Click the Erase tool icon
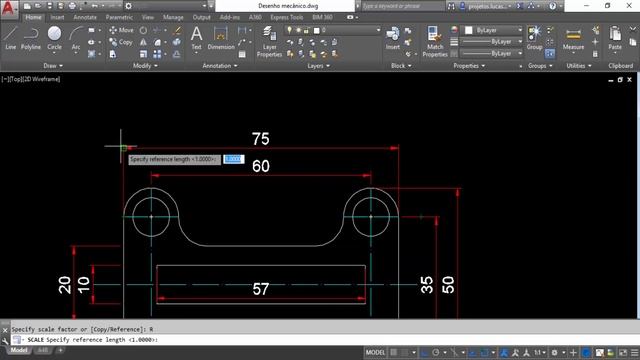The image size is (640, 360). pos(177,30)
